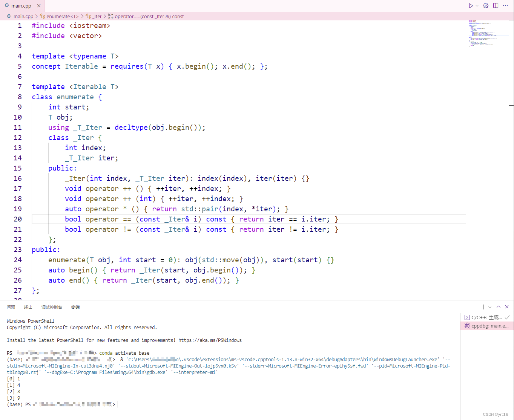Open the editor More Actions ellipsis
Screen dimensions: 514x420
tap(505, 6)
